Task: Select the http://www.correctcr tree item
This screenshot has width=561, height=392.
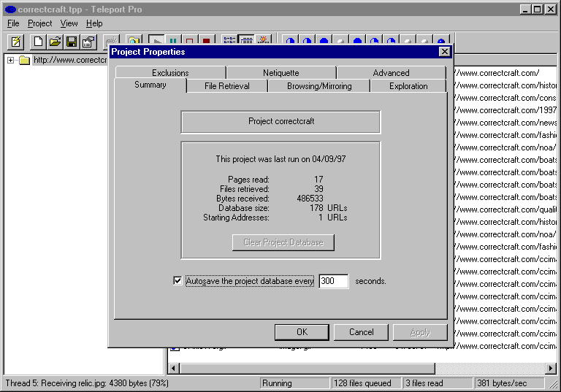Action: pyautogui.click(x=70, y=60)
